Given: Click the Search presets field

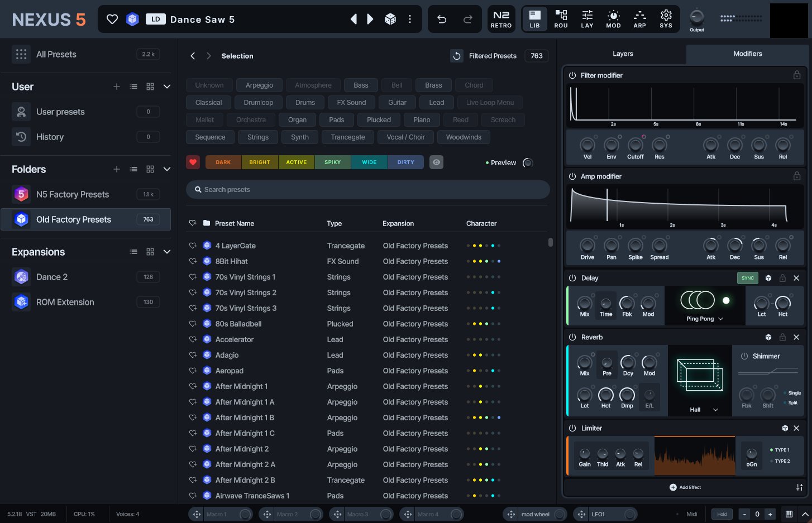Looking at the screenshot, I should pyautogui.click(x=367, y=190).
